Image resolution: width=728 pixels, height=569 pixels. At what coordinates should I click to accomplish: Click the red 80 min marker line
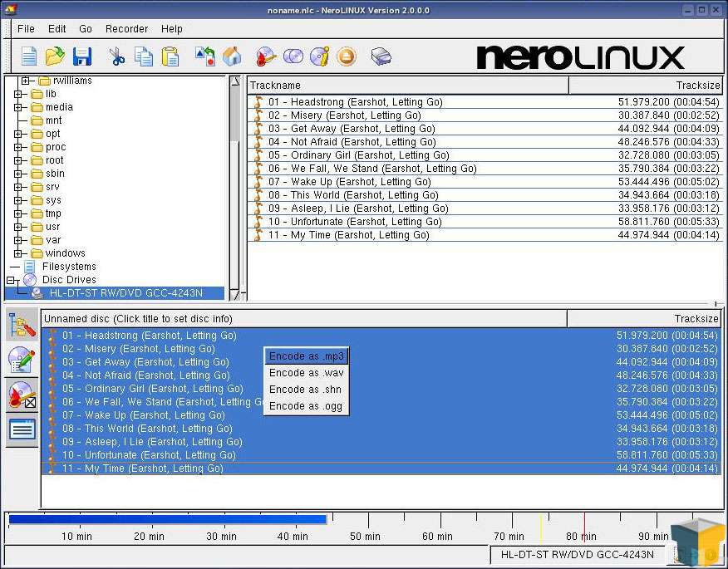(584, 527)
